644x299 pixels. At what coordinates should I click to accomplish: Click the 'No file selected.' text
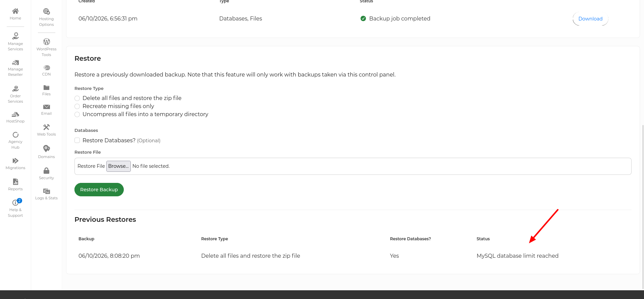point(151,166)
